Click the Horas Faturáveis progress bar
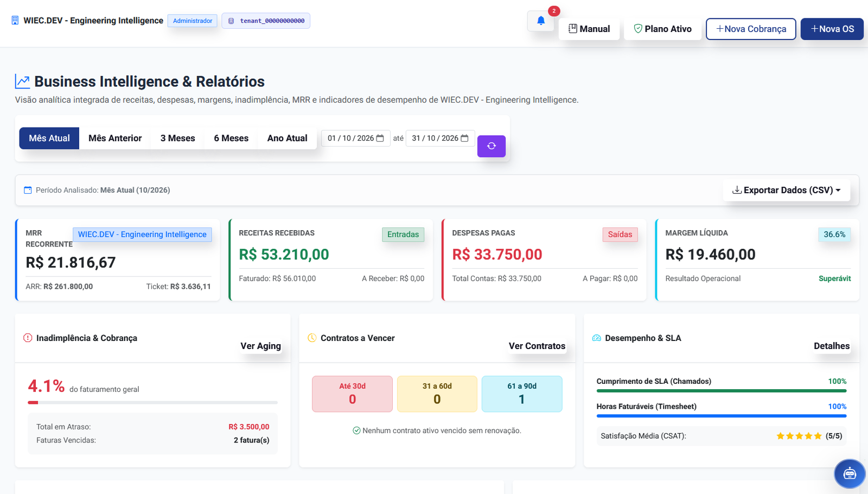This screenshot has height=494, width=868. click(x=722, y=416)
